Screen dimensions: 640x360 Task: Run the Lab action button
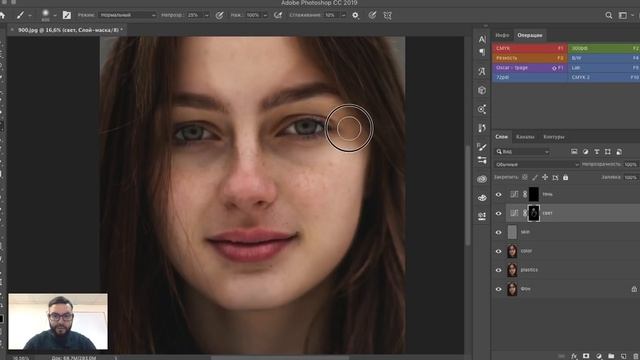point(604,68)
